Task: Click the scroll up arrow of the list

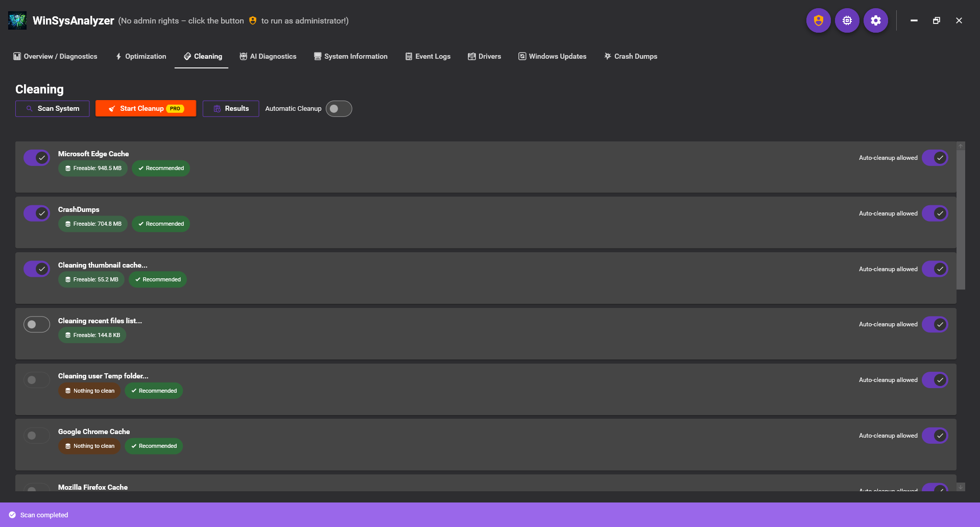Action: pyautogui.click(x=961, y=146)
